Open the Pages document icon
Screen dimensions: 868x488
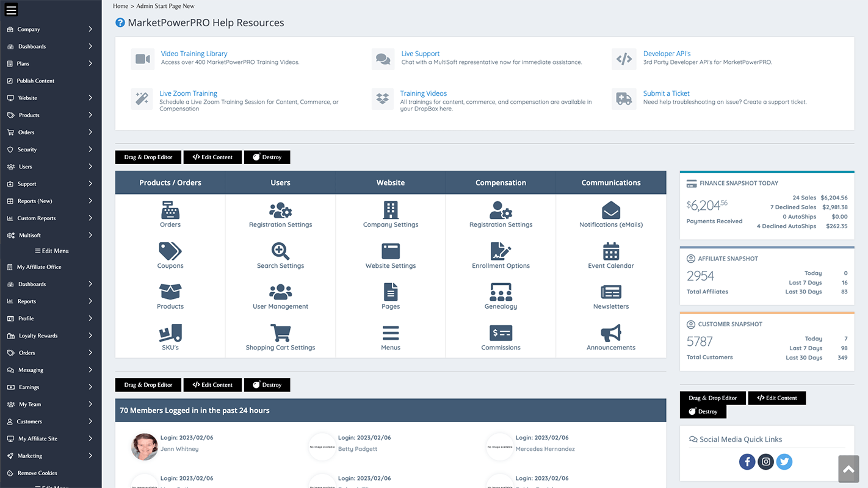point(391,292)
